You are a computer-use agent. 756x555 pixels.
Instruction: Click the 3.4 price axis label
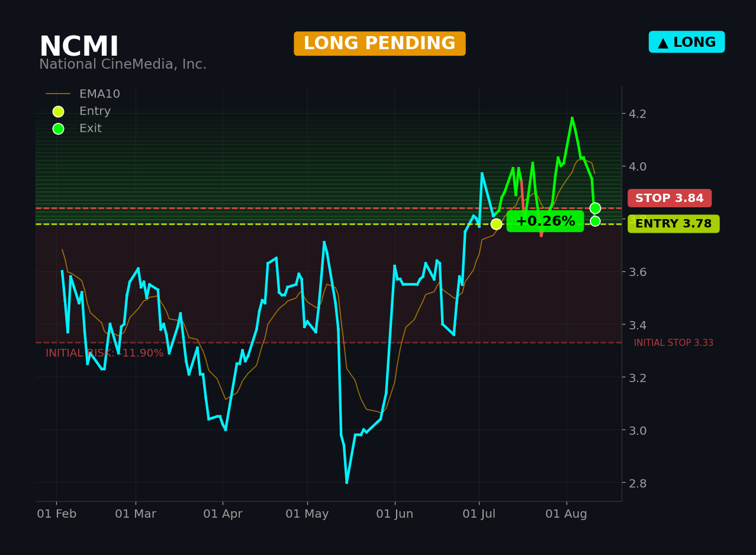(x=637, y=325)
